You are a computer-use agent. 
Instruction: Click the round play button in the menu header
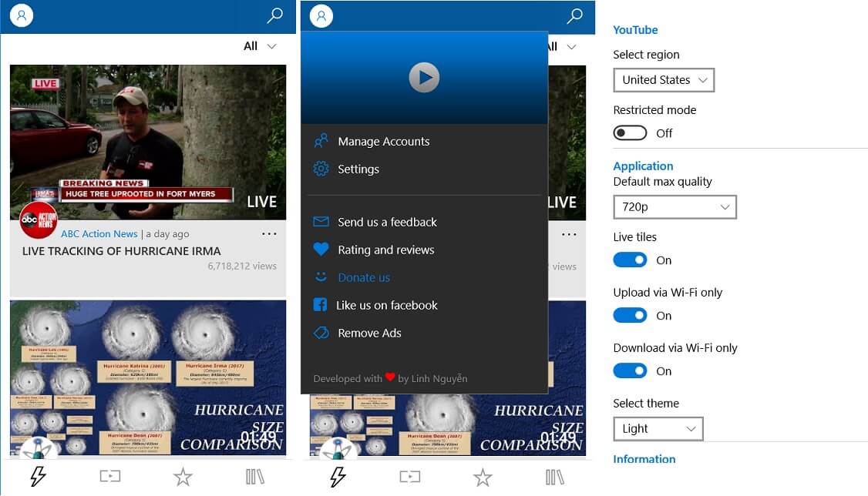[424, 78]
